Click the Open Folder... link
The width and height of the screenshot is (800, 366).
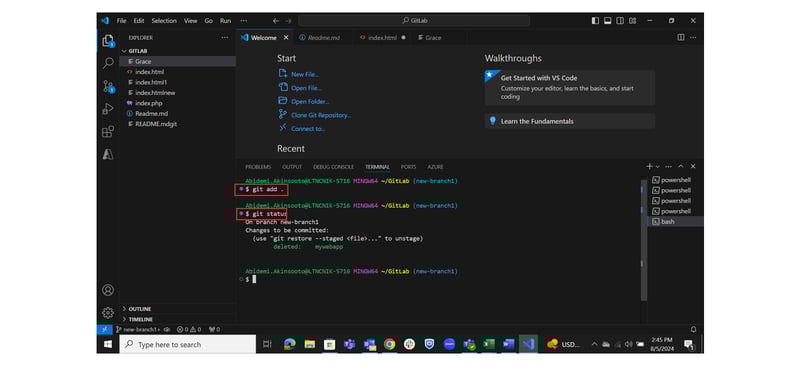click(310, 102)
